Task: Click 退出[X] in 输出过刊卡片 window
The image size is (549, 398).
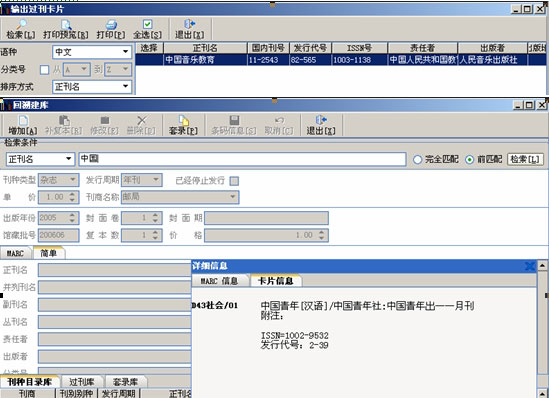Action: (x=189, y=29)
